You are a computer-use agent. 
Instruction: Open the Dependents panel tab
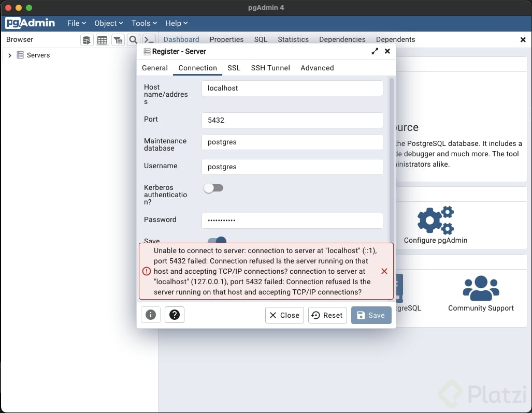coord(395,39)
